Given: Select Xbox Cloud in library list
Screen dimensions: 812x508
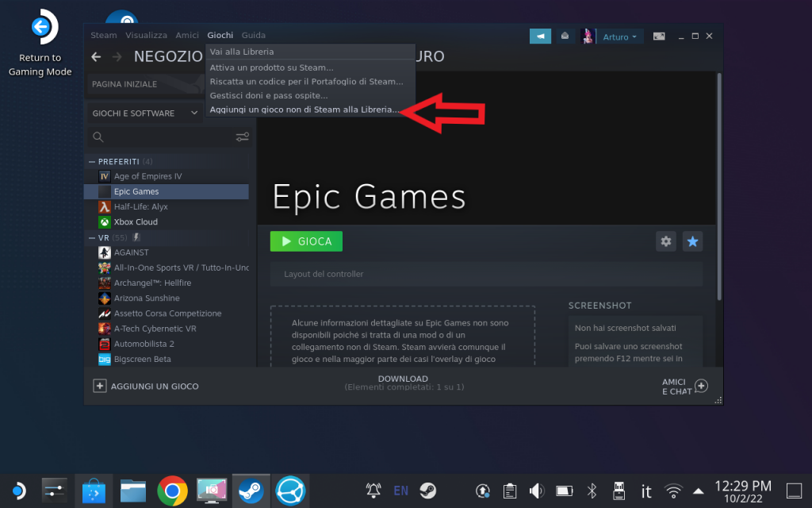Looking at the screenshot, I should (167, 222).
